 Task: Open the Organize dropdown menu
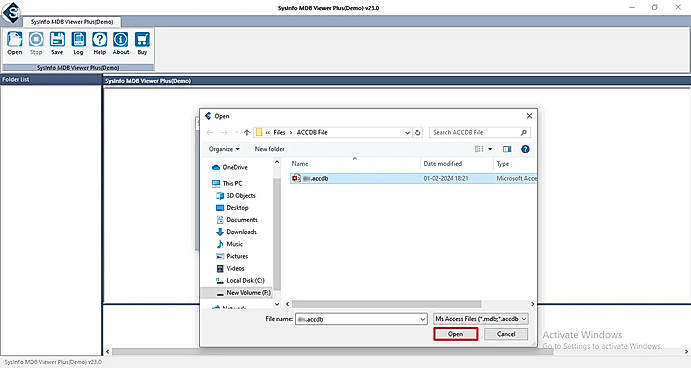[x=224, y=149]
